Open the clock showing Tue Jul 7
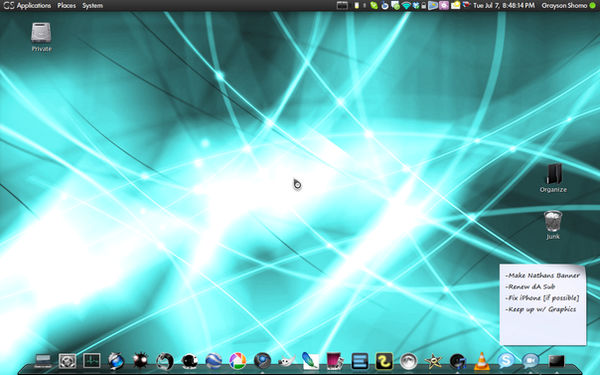 (504, 6)
